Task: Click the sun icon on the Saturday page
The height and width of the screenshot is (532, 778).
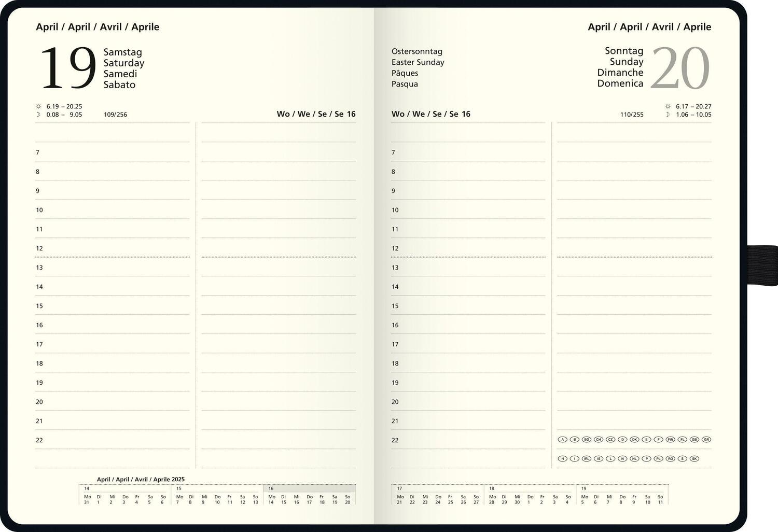Action: [x=38, y=106]
